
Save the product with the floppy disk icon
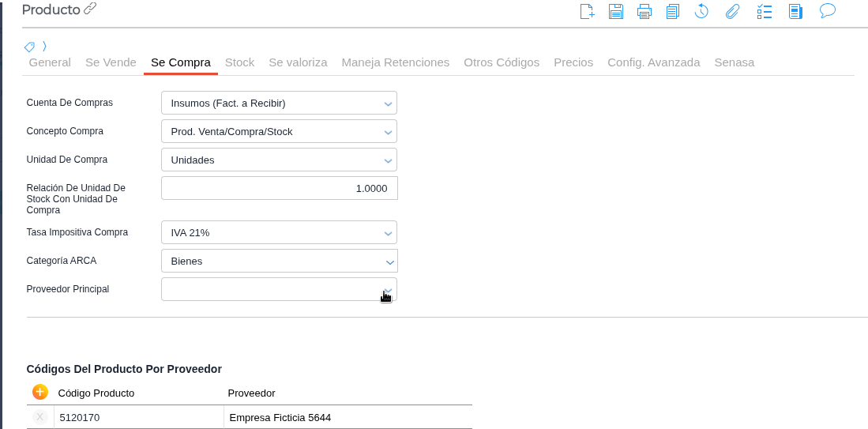tap(616, 10)
